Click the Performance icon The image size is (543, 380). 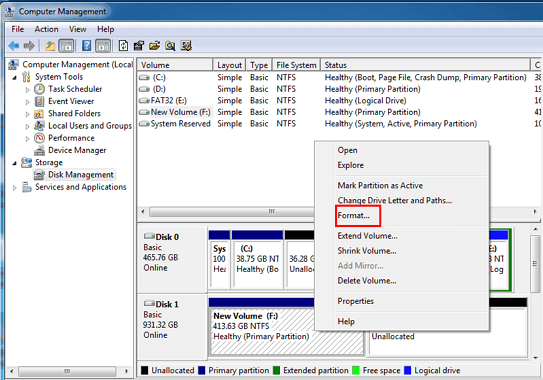click(x=39, y=138)
